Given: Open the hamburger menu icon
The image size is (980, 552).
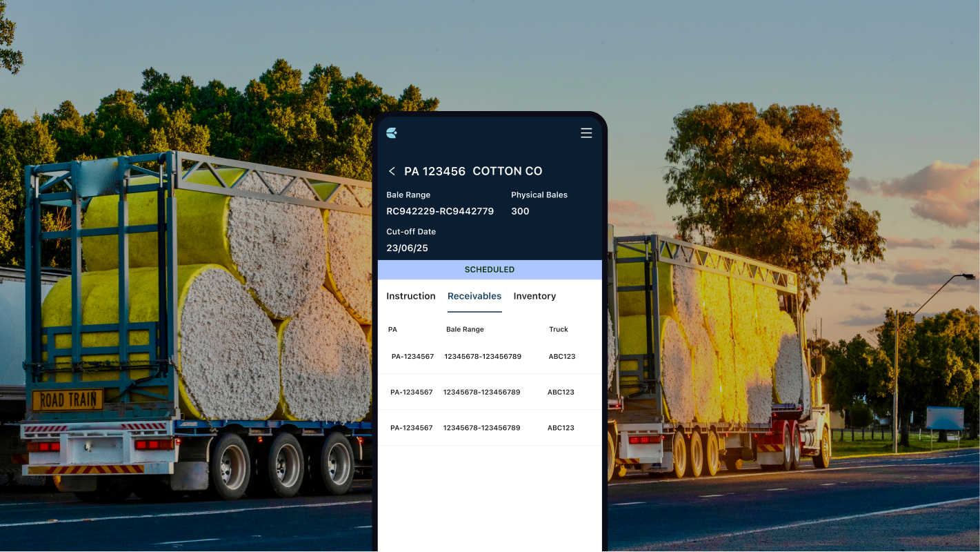Looking at the screenshot, I should pos(586,133).
